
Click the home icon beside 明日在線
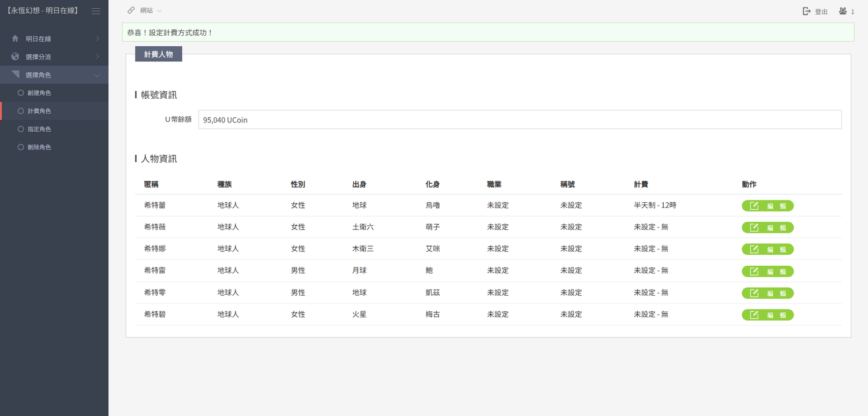pyautogui.click(x=15, y=39)
